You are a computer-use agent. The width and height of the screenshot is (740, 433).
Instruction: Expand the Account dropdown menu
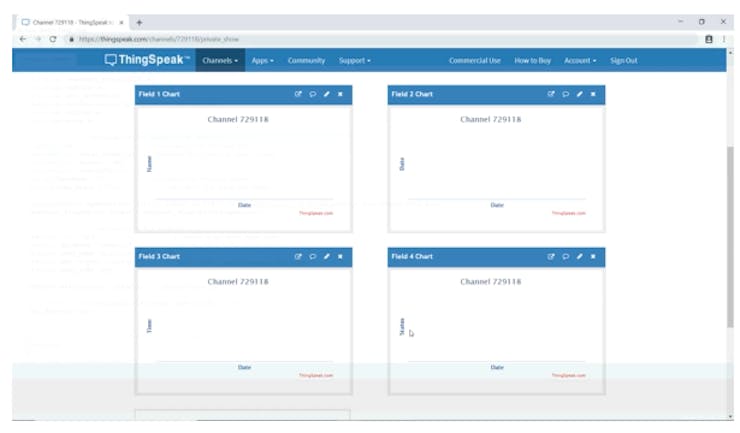point(580,60)
